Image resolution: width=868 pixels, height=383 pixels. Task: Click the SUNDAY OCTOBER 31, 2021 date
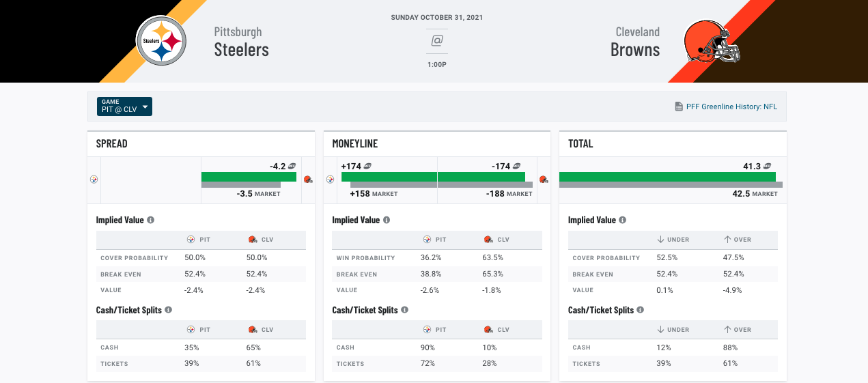[x=437, y=18]
